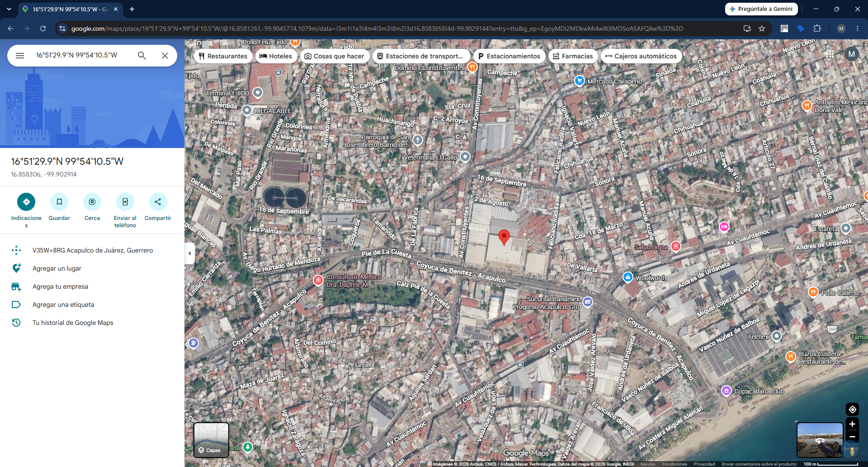Open Sucursal Banamex marker
868x467 pixels.
tap(587, 302)
